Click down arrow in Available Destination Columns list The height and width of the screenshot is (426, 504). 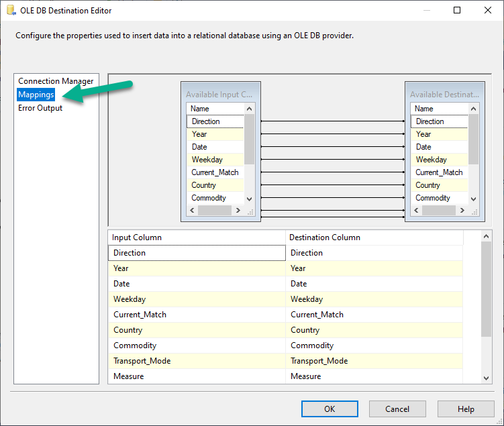(x=473, y=199)
